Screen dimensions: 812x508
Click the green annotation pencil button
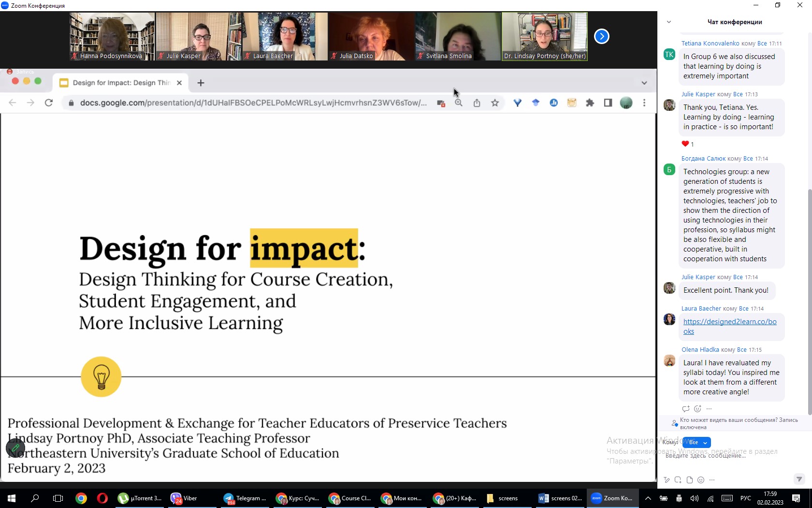15,448
